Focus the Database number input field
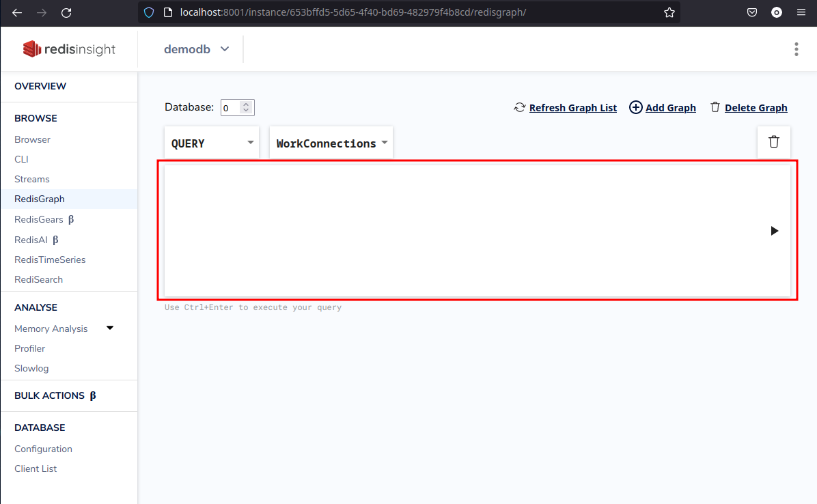 [x=238, y=107]
